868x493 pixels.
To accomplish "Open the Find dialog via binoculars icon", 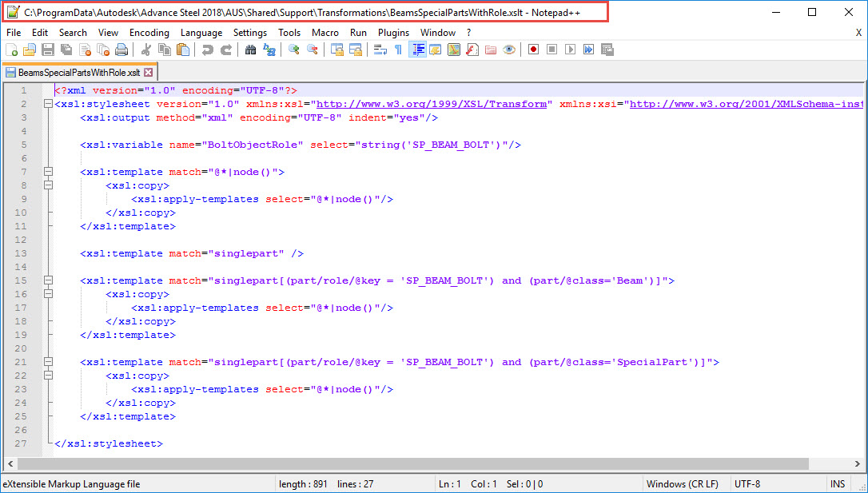I will click(x=252, y=49).
